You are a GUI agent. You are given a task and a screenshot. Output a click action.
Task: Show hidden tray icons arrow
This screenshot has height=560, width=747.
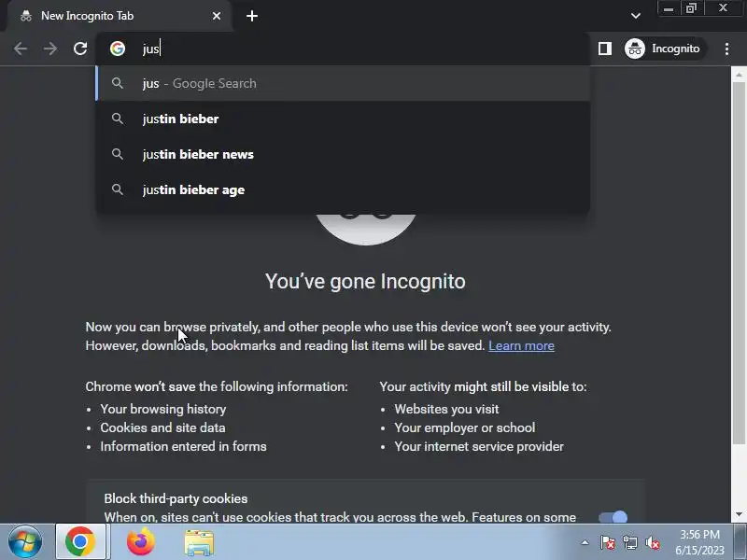(585, 542)
